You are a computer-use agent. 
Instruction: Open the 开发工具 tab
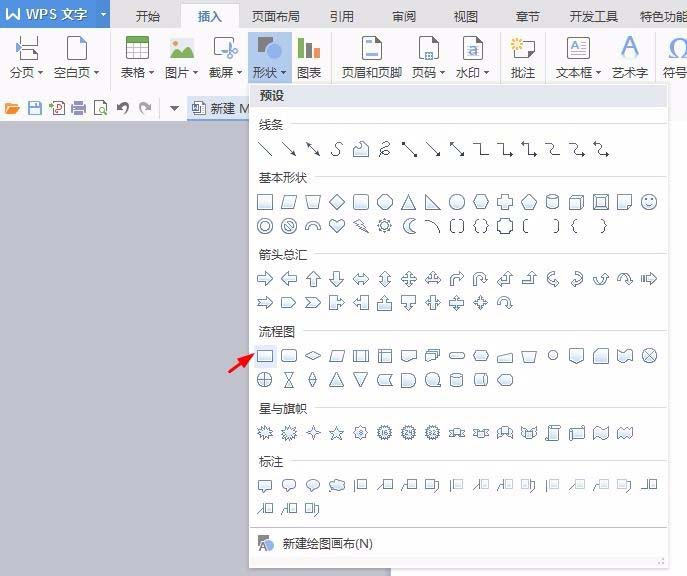[x=594, y=17]
